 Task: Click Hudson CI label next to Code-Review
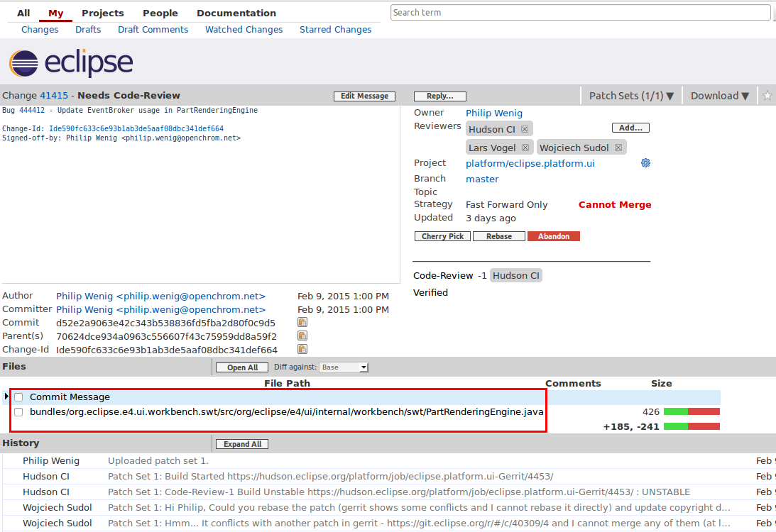coord(516,275)
